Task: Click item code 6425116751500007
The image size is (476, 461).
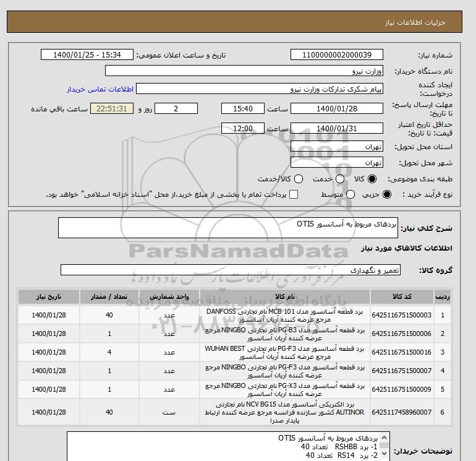Action: click(x=401, y=371)
